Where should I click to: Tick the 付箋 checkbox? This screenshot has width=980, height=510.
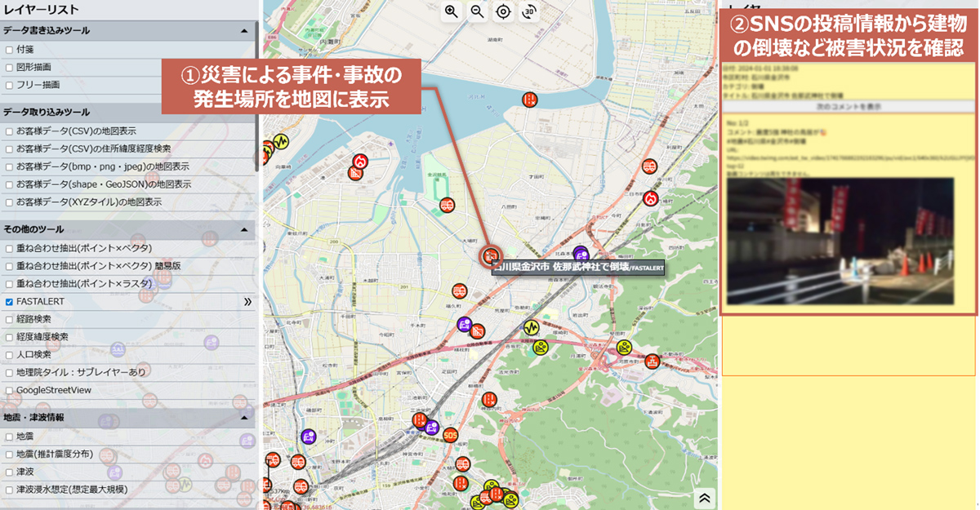coord(9,49)
